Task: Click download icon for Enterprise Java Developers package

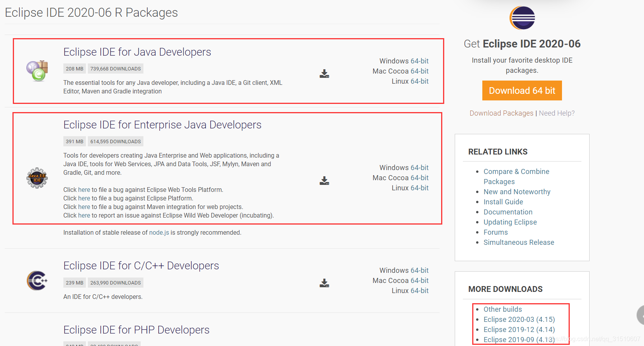Action: pyautogui.click(x=324, y=181)
